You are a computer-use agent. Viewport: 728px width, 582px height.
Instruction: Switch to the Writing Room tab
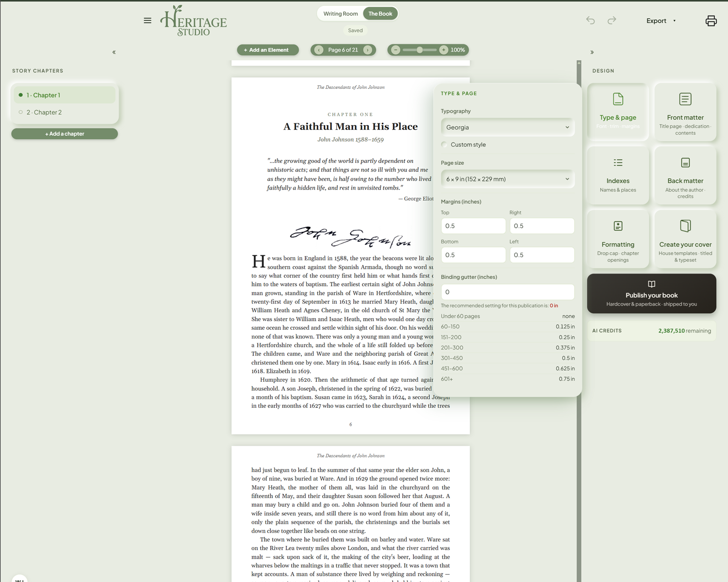coord(341,14)
